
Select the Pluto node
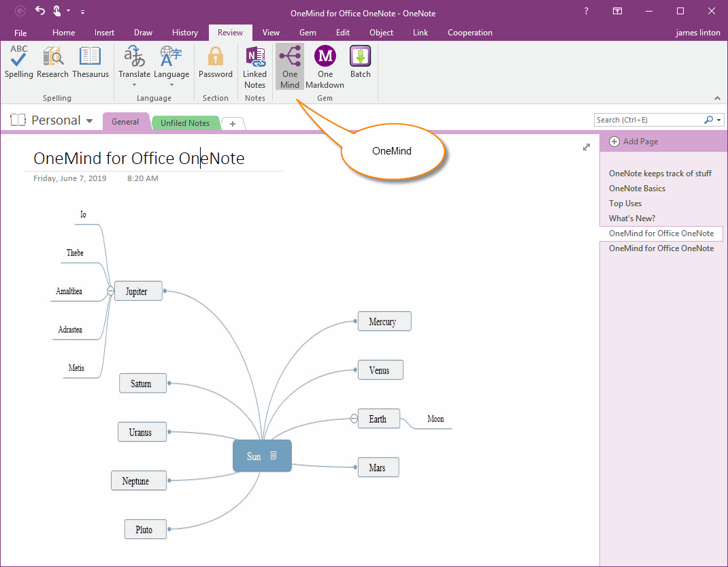tap(146, 529)
